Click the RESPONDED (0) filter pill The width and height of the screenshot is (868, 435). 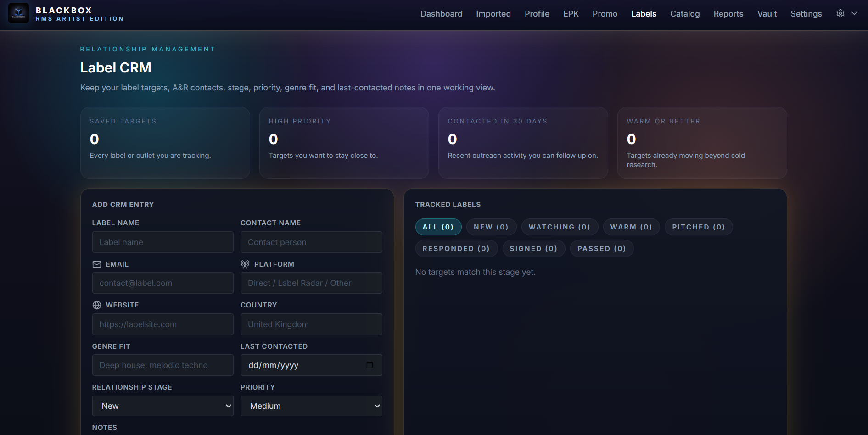coord(456,248)
